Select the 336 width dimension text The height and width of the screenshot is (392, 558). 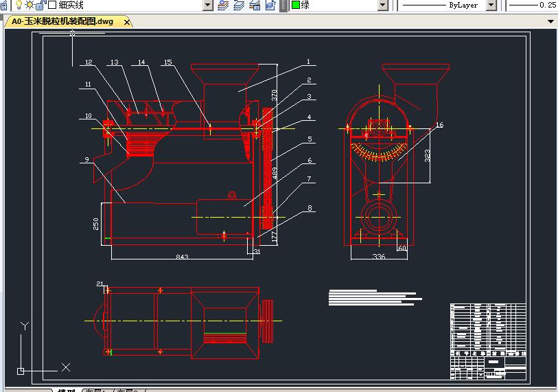pos(379,256)
